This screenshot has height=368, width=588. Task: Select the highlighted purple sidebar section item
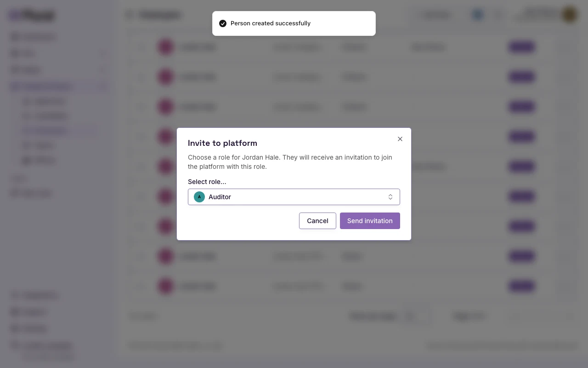coord(59,86)
